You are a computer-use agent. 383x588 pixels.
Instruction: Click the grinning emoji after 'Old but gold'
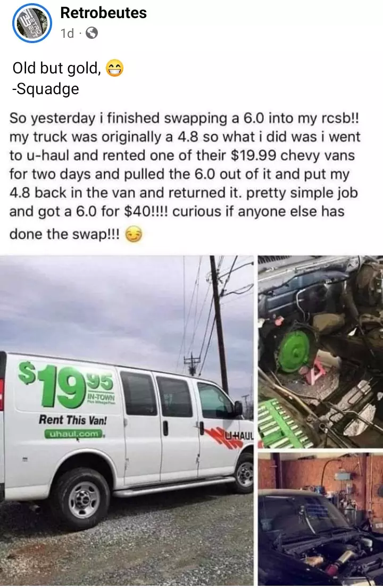[x=115, y=69]
